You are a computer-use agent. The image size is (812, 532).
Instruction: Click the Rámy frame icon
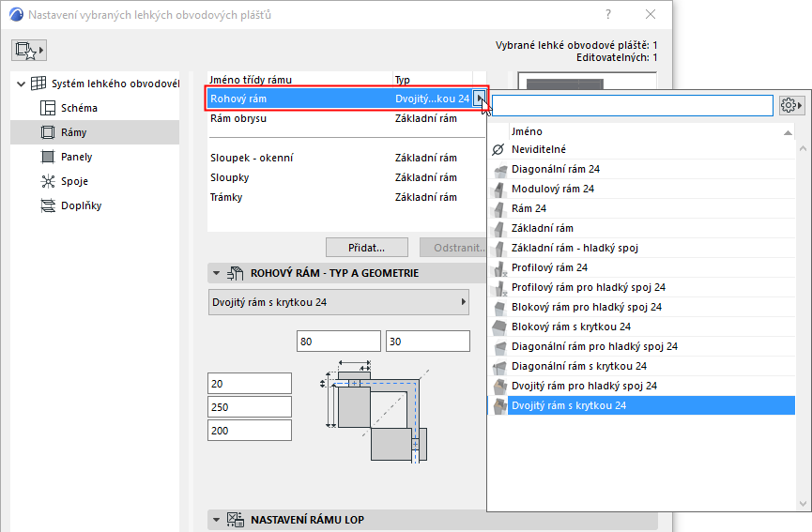tap(48, 132)
